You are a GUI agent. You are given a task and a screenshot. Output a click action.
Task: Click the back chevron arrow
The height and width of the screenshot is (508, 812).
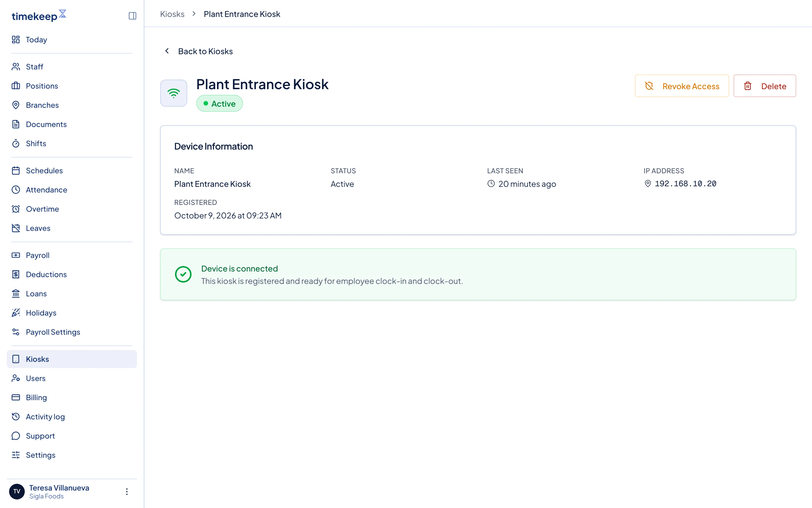(167, 51)
